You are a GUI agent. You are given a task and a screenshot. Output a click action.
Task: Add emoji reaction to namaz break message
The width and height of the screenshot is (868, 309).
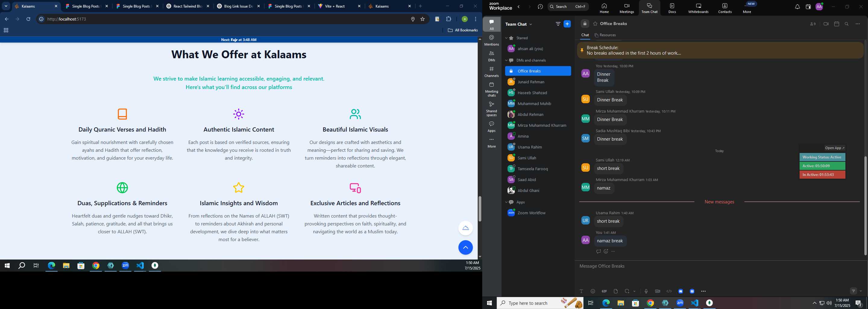pyautogui.click(x=606, y=251)
